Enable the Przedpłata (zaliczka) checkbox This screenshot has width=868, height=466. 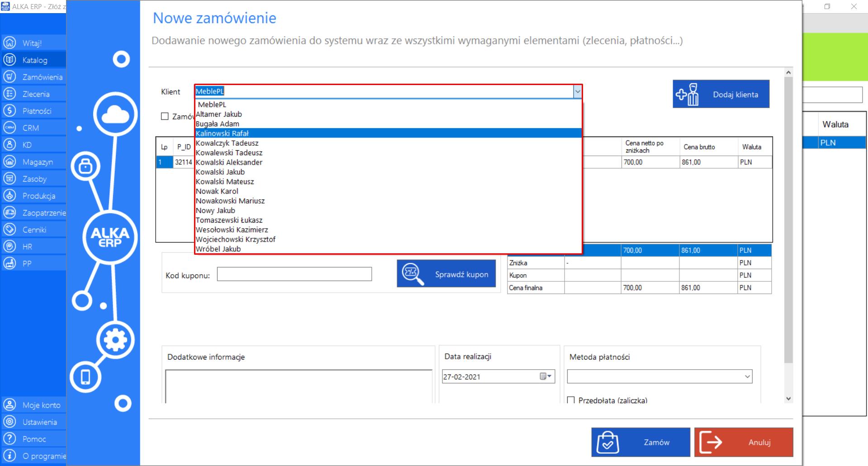click(571, 400)
